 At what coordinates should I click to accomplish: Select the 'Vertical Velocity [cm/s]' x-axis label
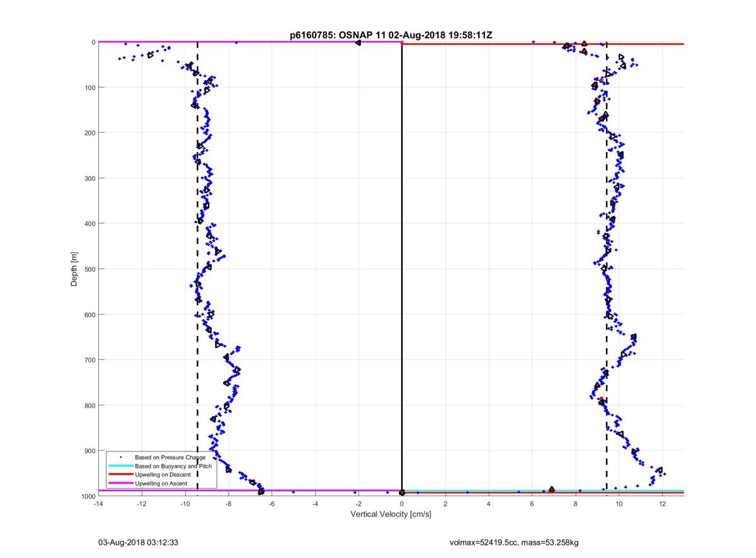pyautogui.click(x=391, y=514)
